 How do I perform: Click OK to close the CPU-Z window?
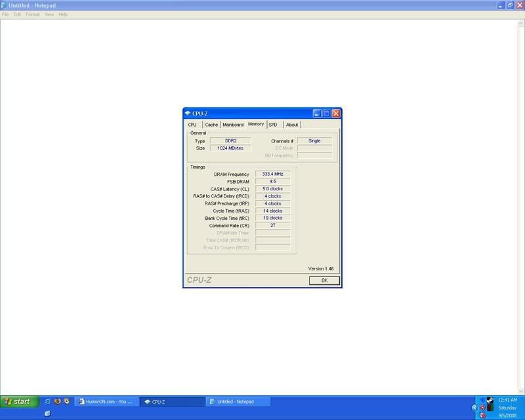[x=323, y=280]
